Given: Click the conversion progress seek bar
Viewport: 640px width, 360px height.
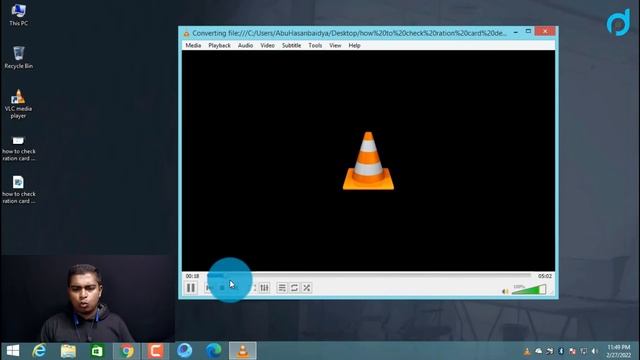Looking at the screenshot, I should [x=369, y=276].
